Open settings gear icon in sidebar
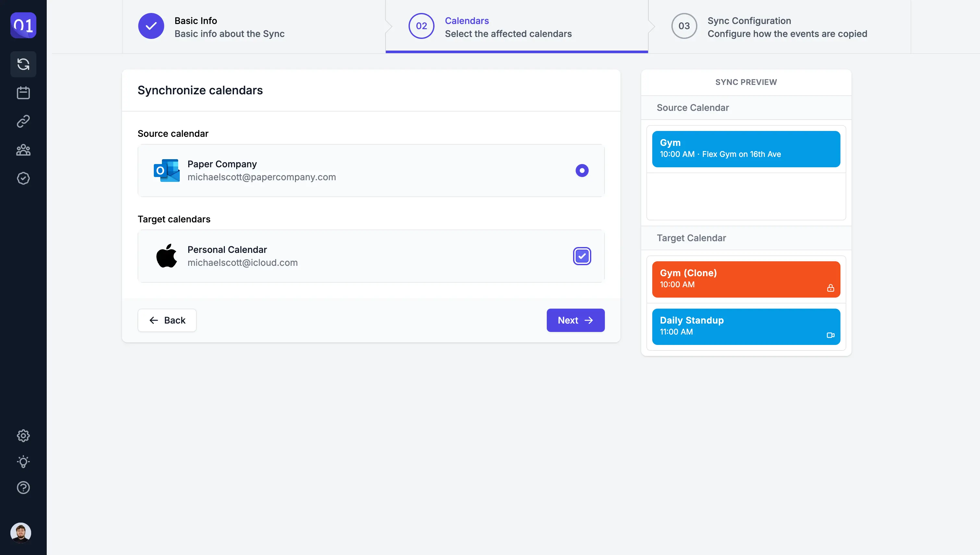Screen dimensions: 980x555 pyautogui.click(x=23, y=436)
